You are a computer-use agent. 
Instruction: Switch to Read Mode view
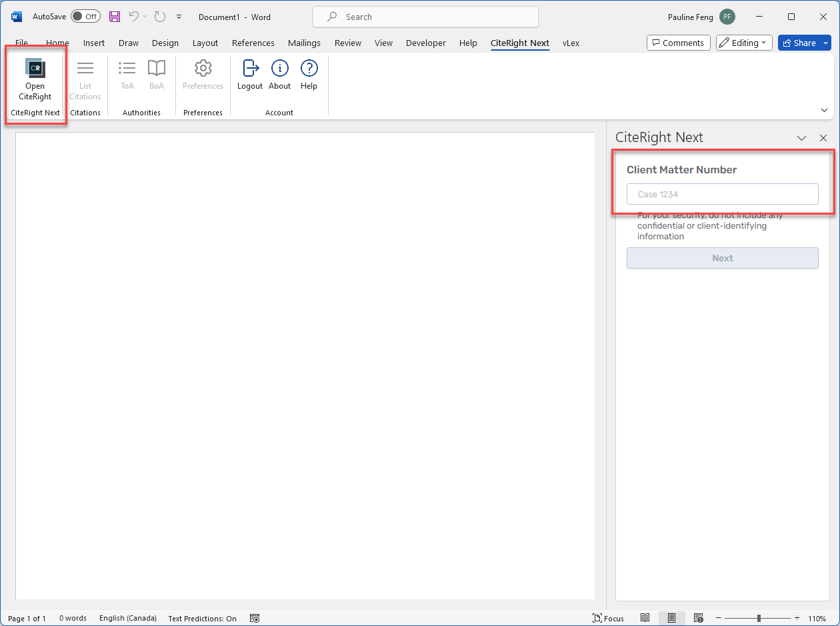point(645,617)
